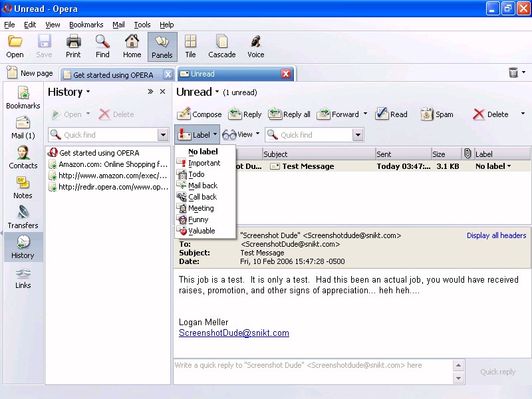This screenshot has height=399, width=532.
Task: Open the Transfers panel
Action: coord(23,217)
